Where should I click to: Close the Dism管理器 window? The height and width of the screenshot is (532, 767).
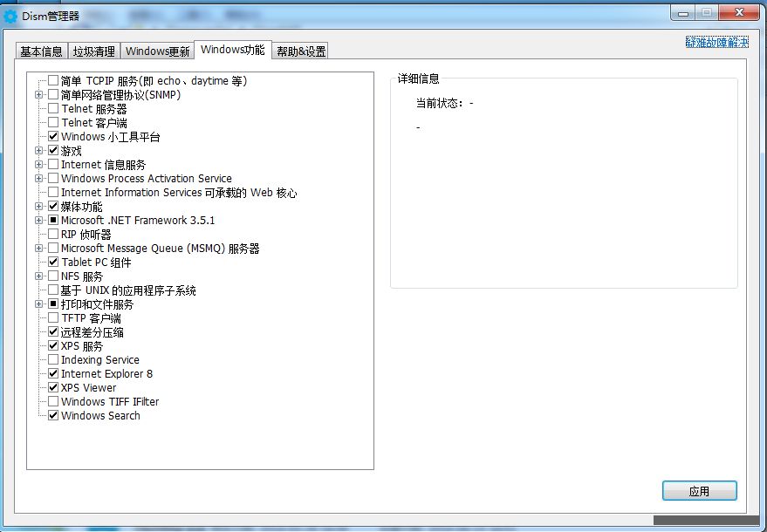coord(739,13)
